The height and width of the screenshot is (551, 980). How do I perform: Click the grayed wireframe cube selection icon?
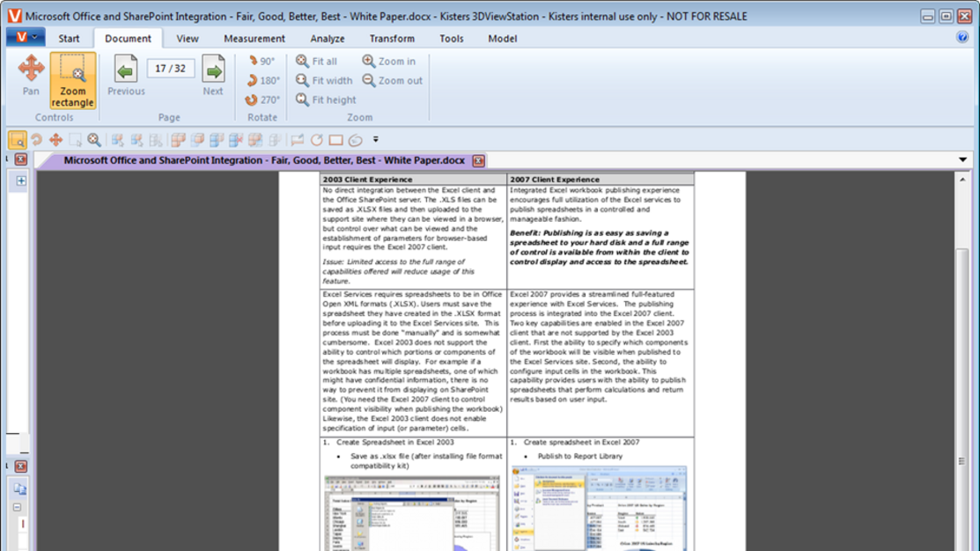[156, 140]
